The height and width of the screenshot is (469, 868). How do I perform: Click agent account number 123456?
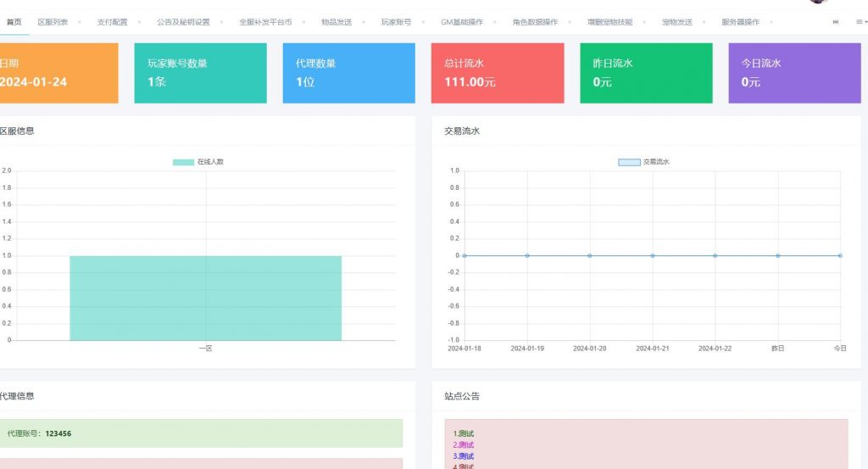[58, 433]
